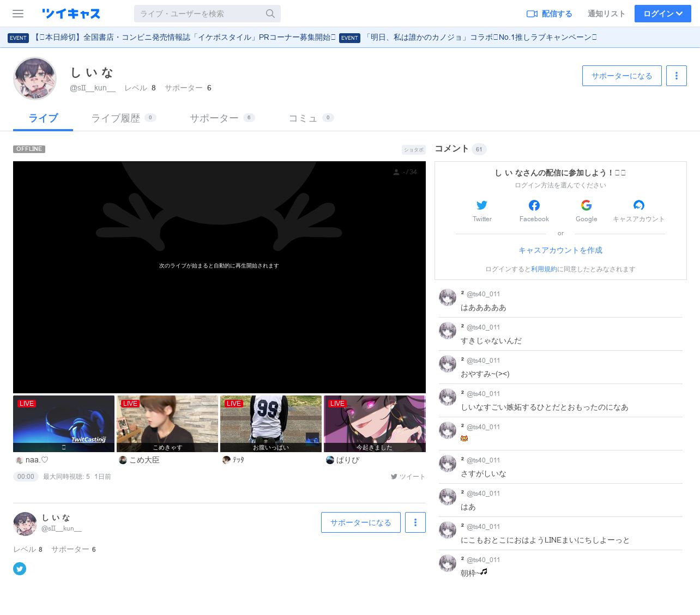Click ぱりぴ small avatar icon
The height and width of the screenshot is (615, 700).
[330, 460]
